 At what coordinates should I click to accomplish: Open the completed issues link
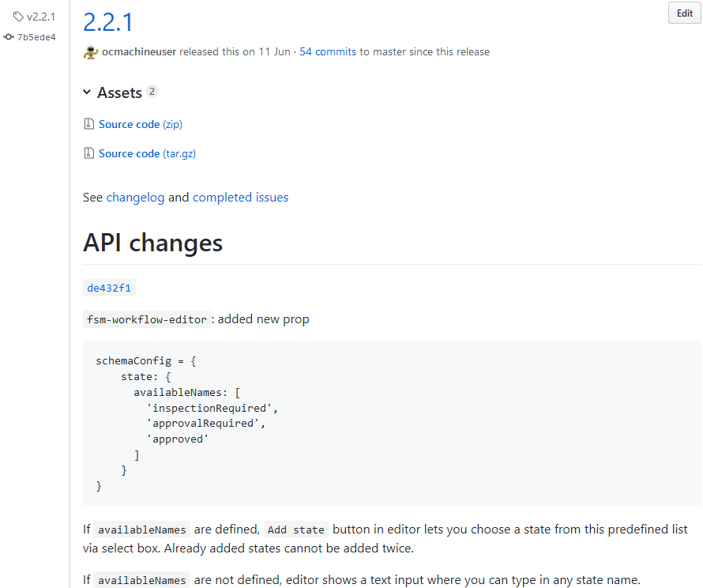click(240, 198)
